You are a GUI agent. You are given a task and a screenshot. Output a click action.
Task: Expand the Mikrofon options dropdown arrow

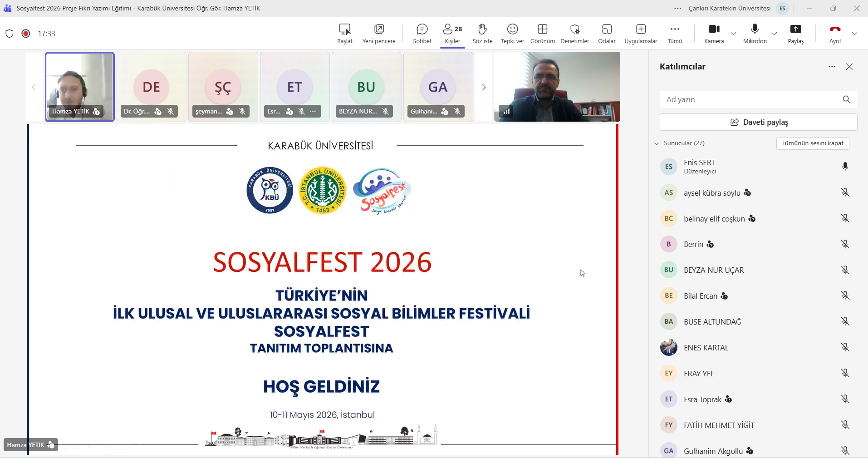coord(774,34)
